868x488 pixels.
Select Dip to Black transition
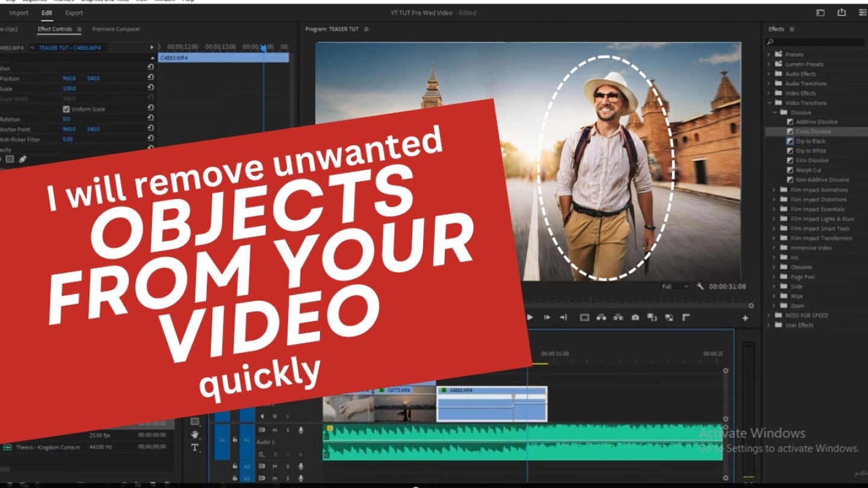811,141
